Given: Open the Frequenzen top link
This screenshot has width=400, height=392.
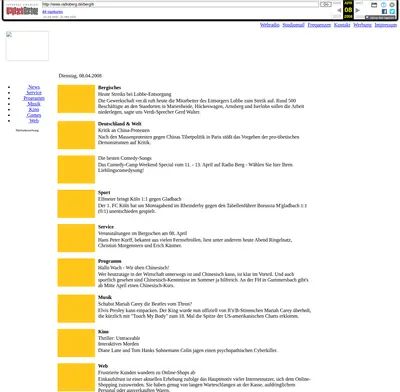Looking at the screenshot, I should 319,25.
